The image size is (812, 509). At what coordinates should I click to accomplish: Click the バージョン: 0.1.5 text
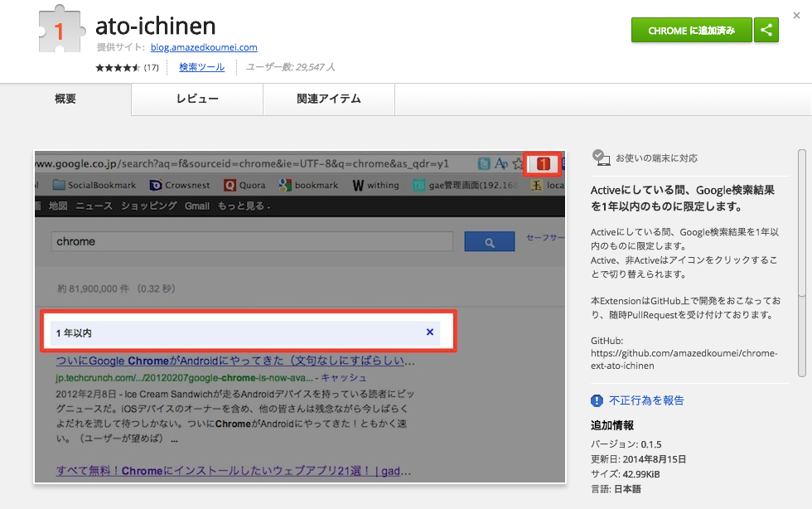tap(626, 444)
